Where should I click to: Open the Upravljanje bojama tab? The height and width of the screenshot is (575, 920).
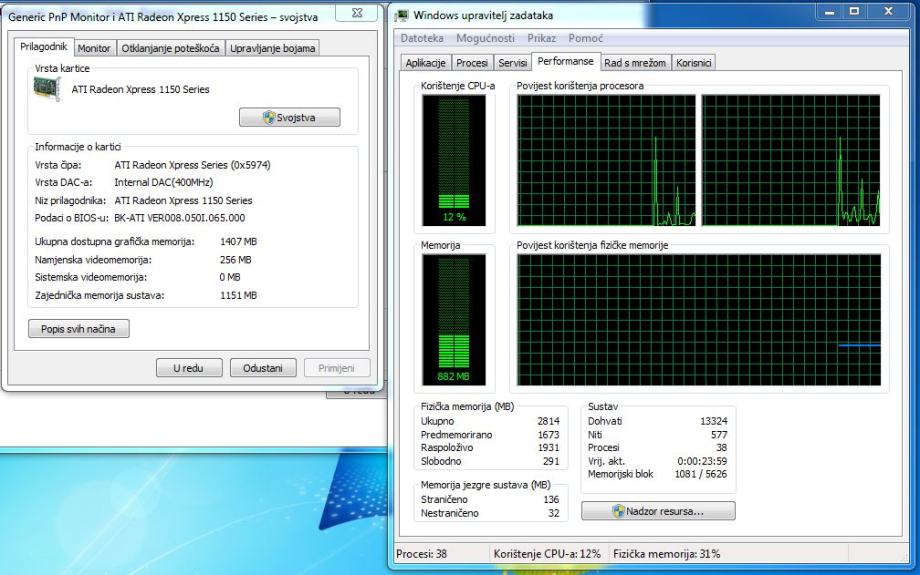272,48
